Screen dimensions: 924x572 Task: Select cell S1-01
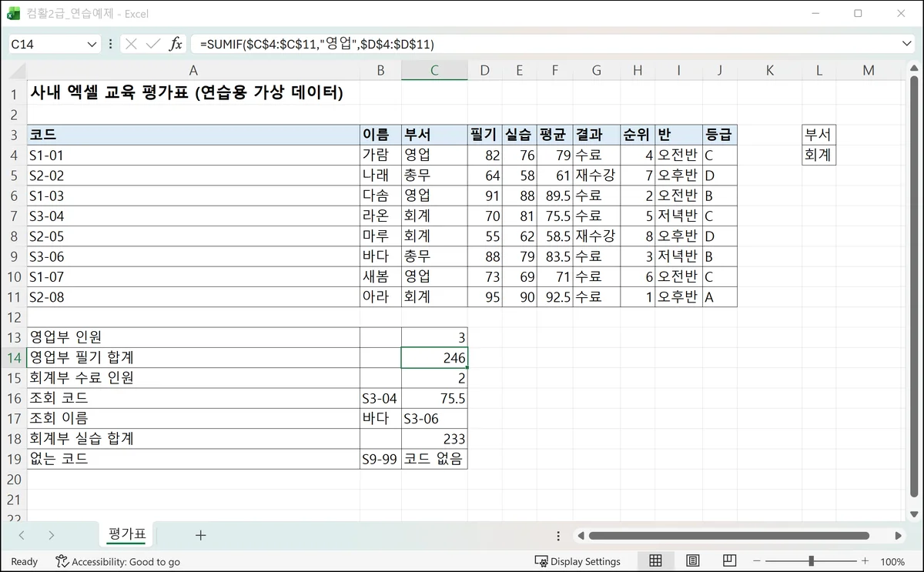point(193,155)
